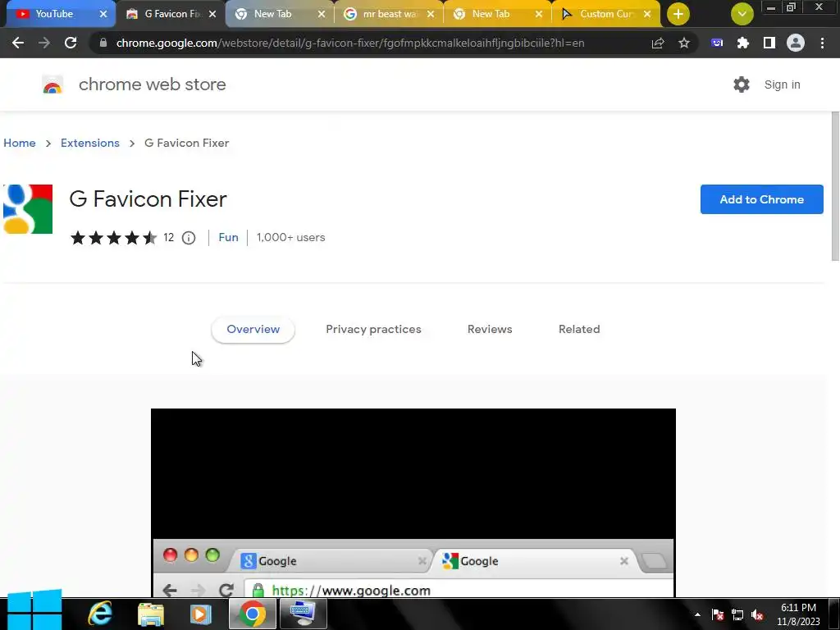The image size is (840, 630).
Task: Open the clock showing 6:11 PM
Action: point(798,614)
